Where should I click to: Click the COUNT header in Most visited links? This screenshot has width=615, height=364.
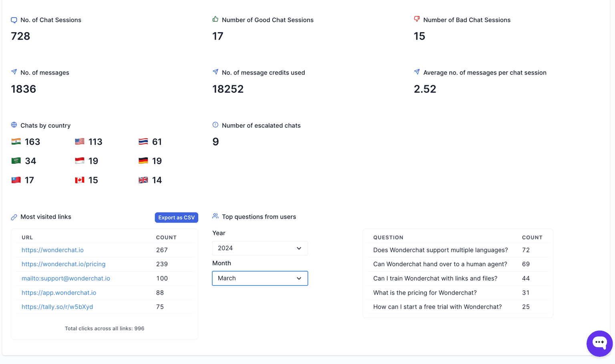pyautogui.click(x=166, y=237)
